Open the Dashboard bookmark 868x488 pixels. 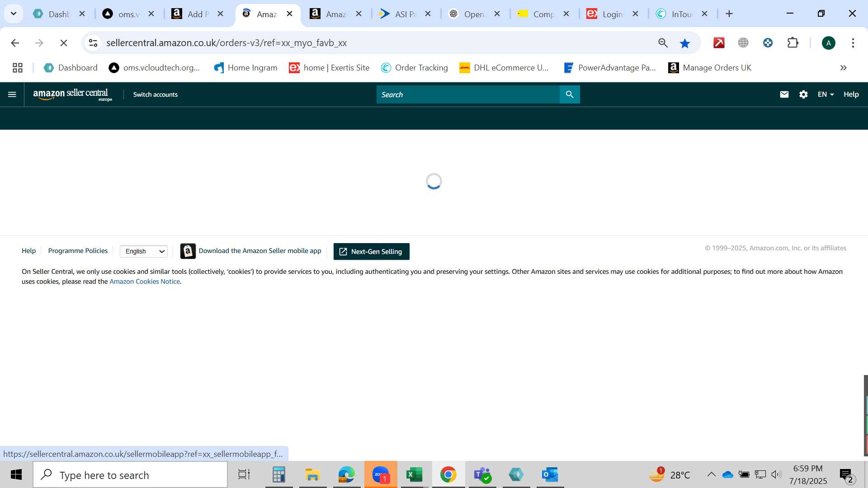(71, 68)
